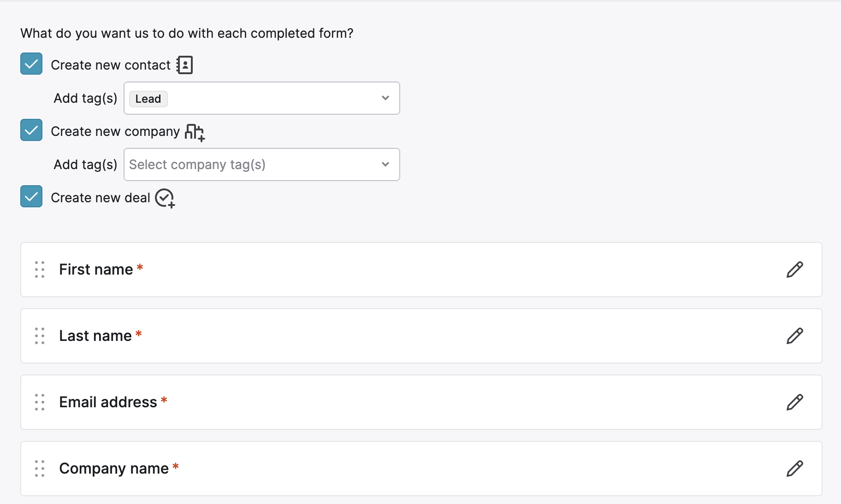Viewport: 841px width, 504px height.
Task: Uncheck Create new contact checkbox
Action: [x=31, y=64]
